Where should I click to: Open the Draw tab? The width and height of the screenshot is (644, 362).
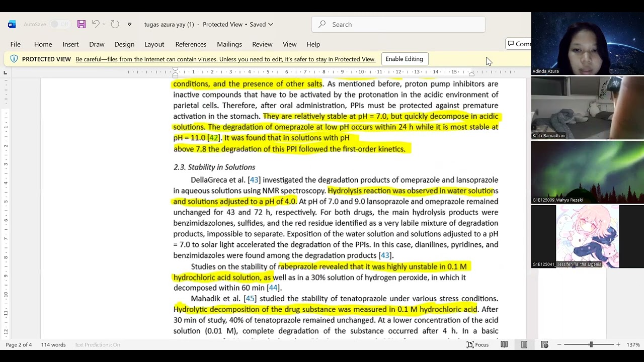(x=97, y=44)
